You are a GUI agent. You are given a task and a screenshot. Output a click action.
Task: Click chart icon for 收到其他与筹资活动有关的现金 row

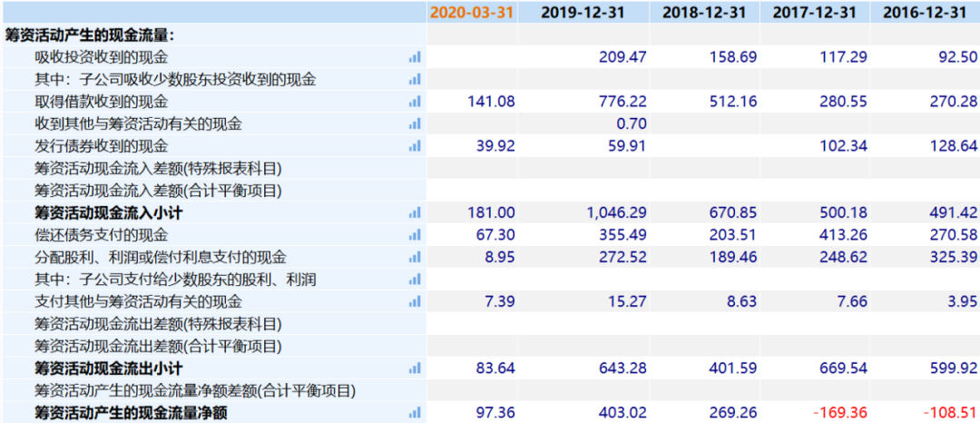point(415,124)
